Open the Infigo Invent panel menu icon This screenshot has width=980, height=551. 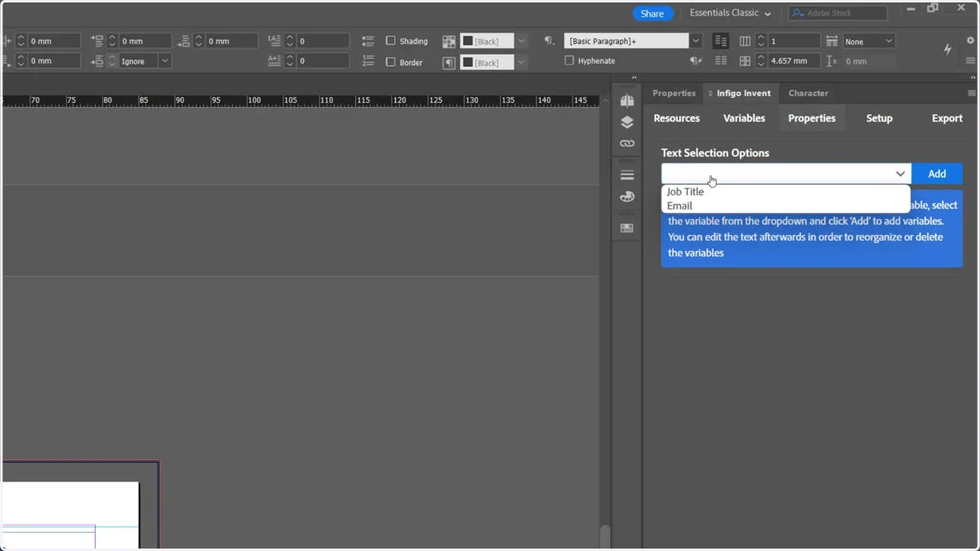972,93
